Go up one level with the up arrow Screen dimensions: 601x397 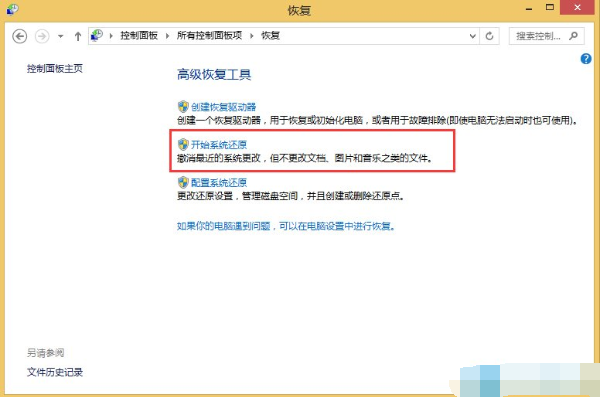(78, 36)
